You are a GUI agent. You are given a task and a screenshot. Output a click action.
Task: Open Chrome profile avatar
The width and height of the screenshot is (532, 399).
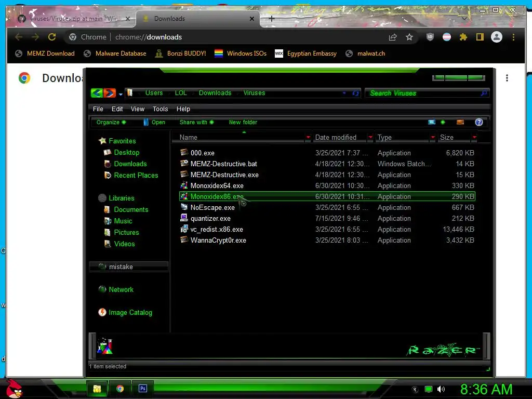tap(496, 37)
